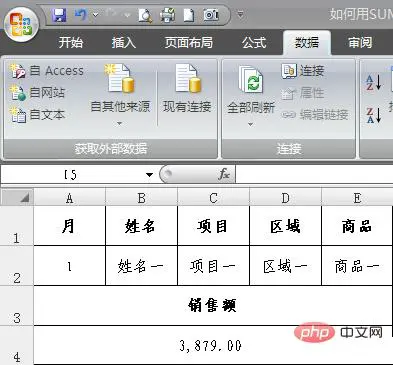Screen dimensions: 393x365
Task: Click the greyed 属性 button
Action: point(303,93)
